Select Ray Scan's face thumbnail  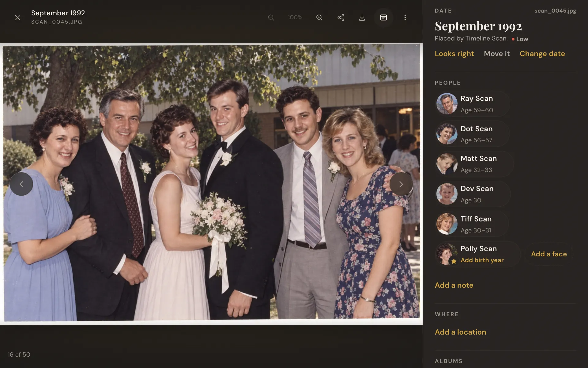click(447, 104)
